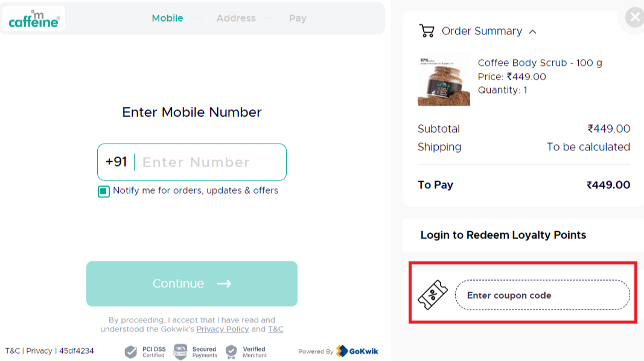Open the underlined T&C link

[276, 329]
